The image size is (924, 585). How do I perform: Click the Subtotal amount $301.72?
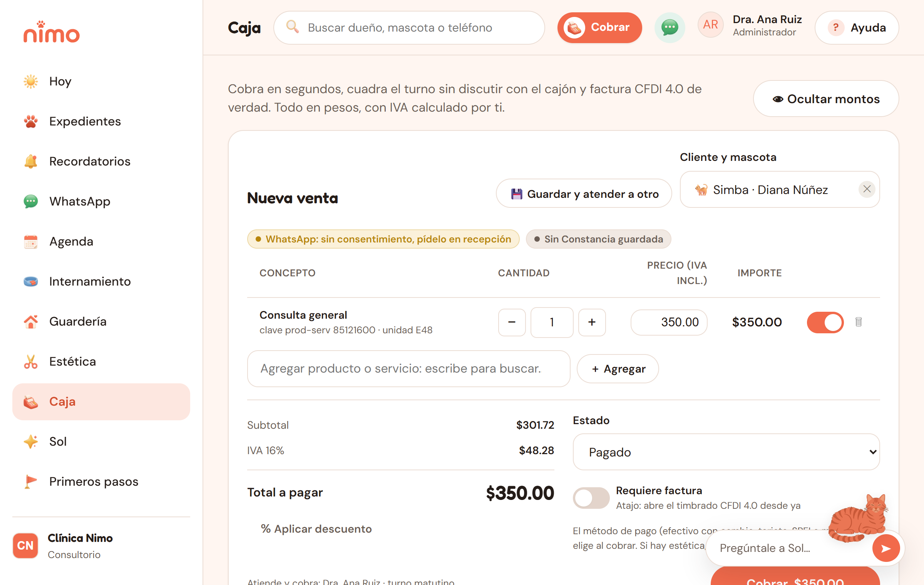535,425
